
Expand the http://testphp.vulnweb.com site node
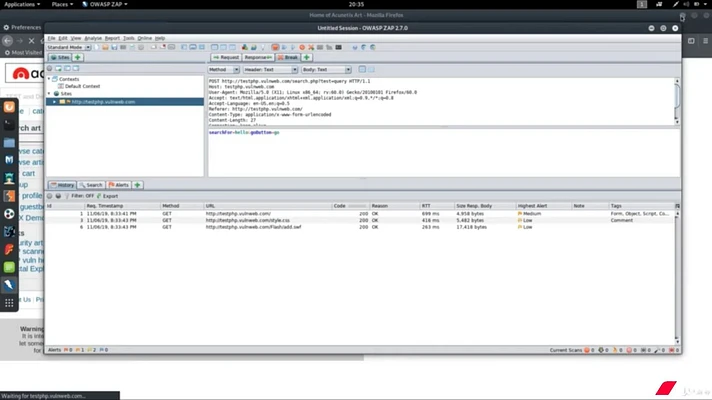pos(54,102)
